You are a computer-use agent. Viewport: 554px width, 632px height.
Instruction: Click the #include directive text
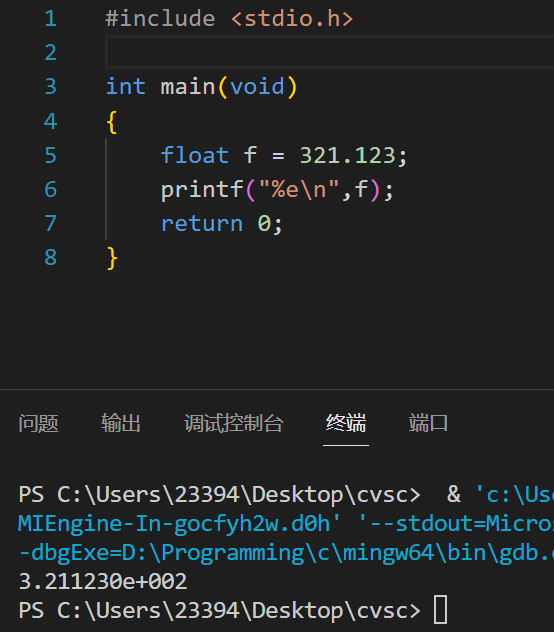160,19
